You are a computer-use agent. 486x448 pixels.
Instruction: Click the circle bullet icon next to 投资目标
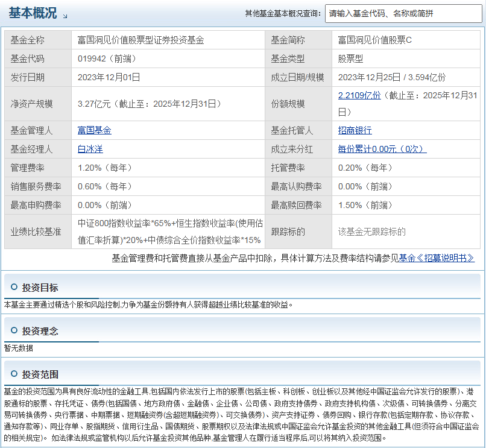click(14, 287)
